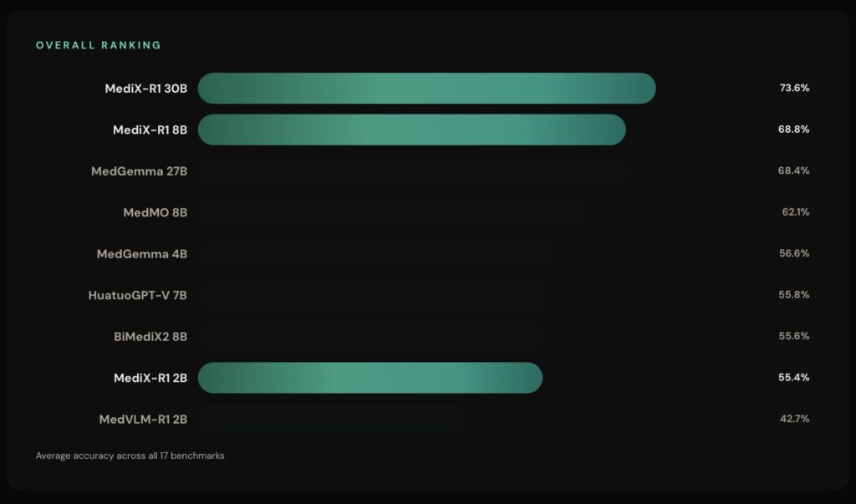Screen dimensions: 856x504
Task: Select the BiMediX2 8B label
Action: point(150,337)
